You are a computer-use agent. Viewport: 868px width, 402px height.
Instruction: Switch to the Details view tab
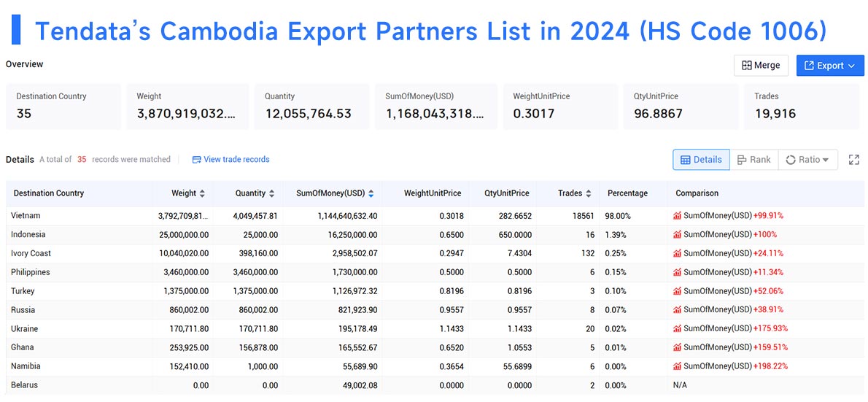point(701,160)
